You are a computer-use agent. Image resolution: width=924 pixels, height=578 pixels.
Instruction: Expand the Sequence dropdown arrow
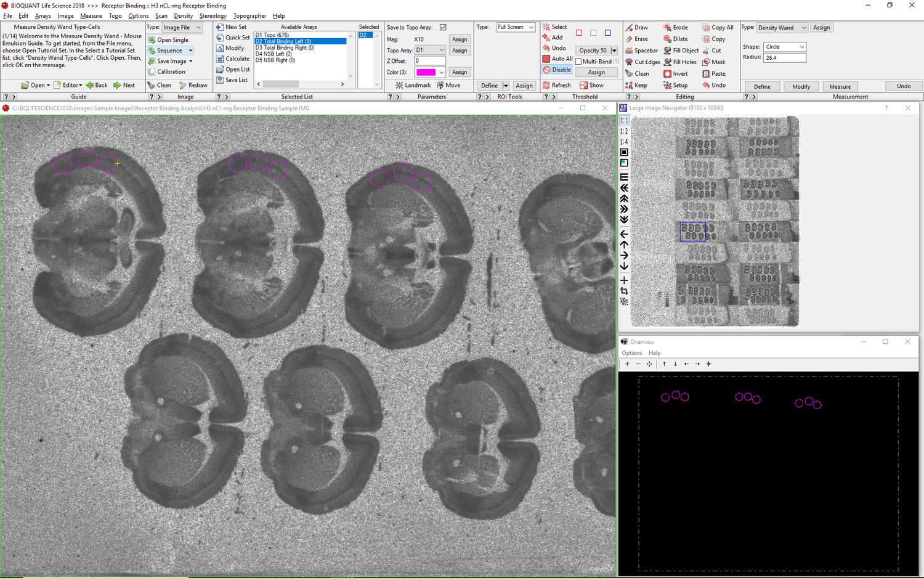(190, 51)
